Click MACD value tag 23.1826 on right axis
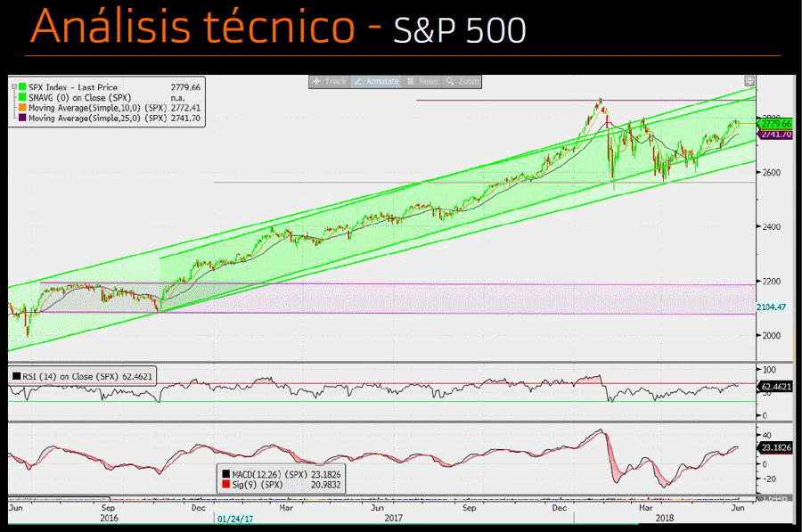The image size is (802, 532). click(x=776, y=447)
